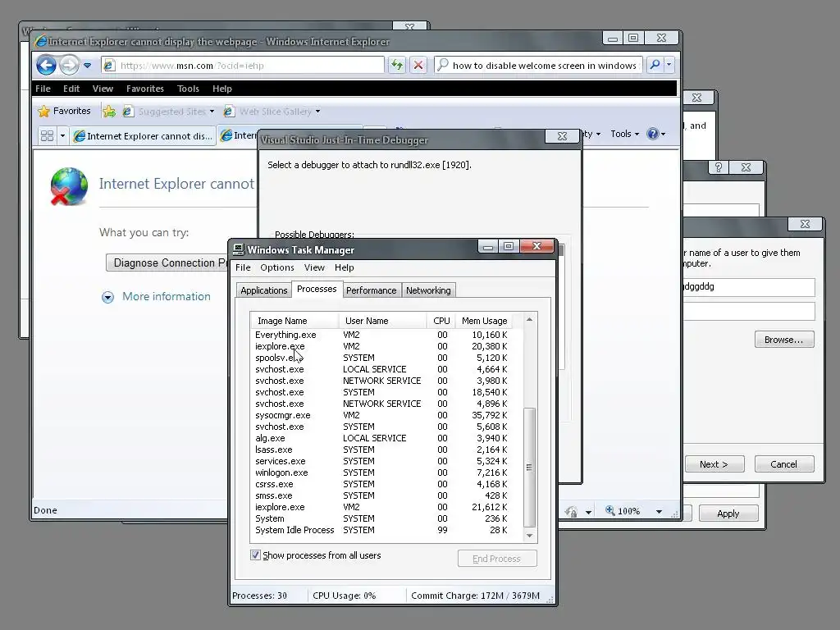Open Task Manager Options menu
This screenshot has height=630, width=840.
[277, 267]
